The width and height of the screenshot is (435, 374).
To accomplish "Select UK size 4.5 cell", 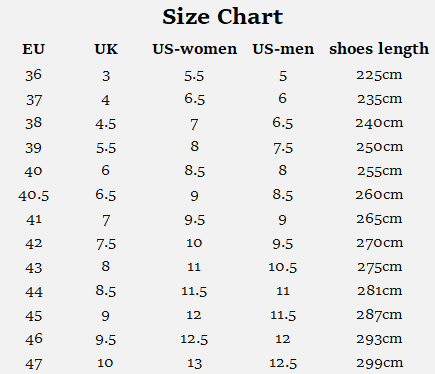I will (106, 124).
